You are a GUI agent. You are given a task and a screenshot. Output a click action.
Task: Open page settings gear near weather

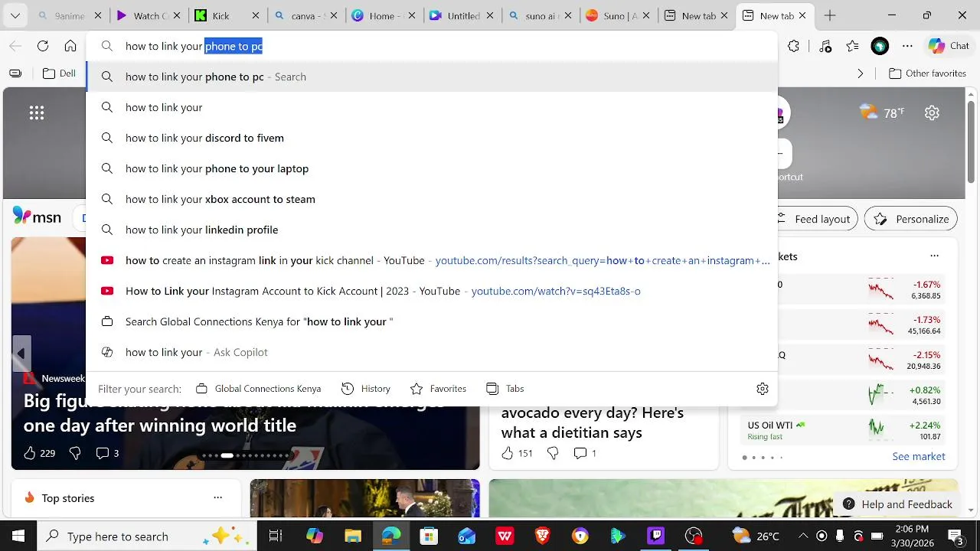point(932,112)
